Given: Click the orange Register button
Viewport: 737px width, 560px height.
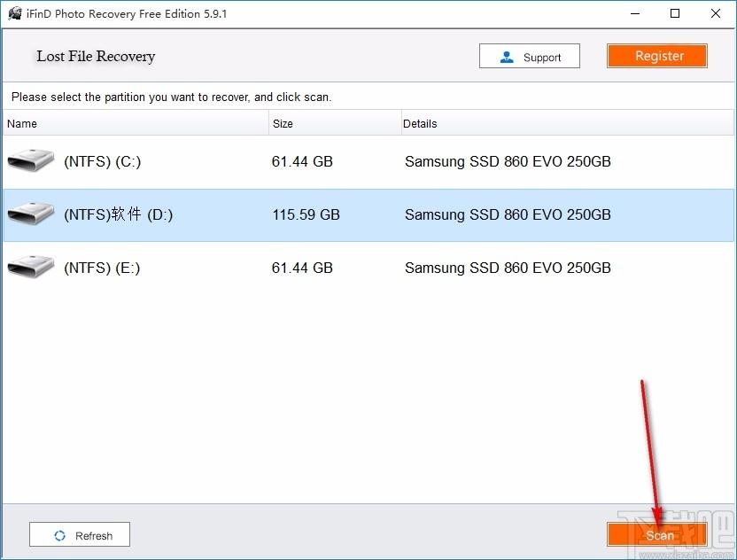Looking at the screenshot, I should [656, 56].
